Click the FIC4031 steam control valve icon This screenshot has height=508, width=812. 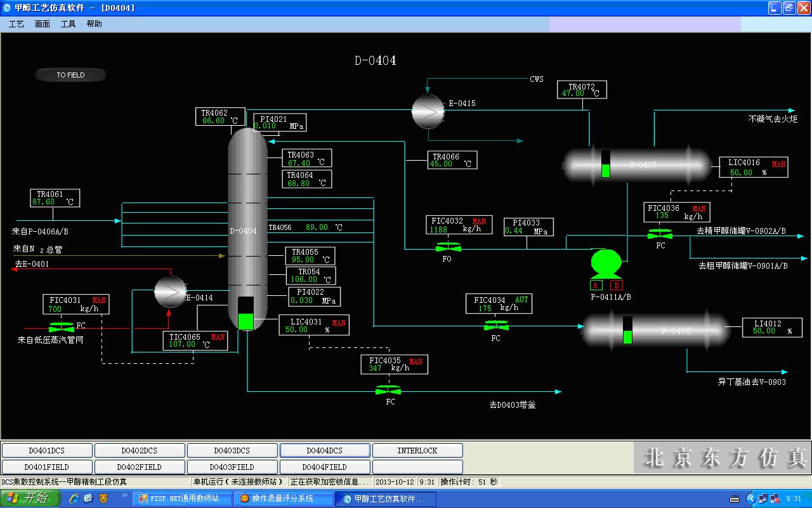pos(62,328)
